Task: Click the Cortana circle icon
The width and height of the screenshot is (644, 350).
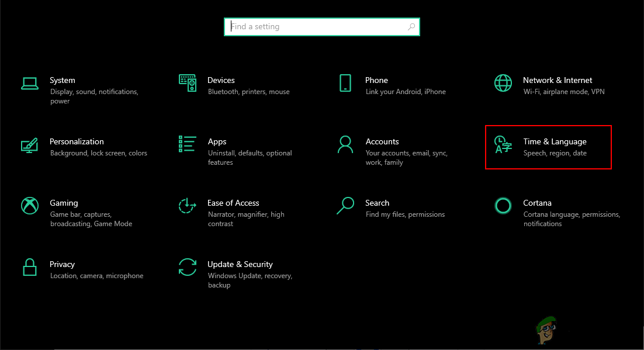Action: coord(503,206)
